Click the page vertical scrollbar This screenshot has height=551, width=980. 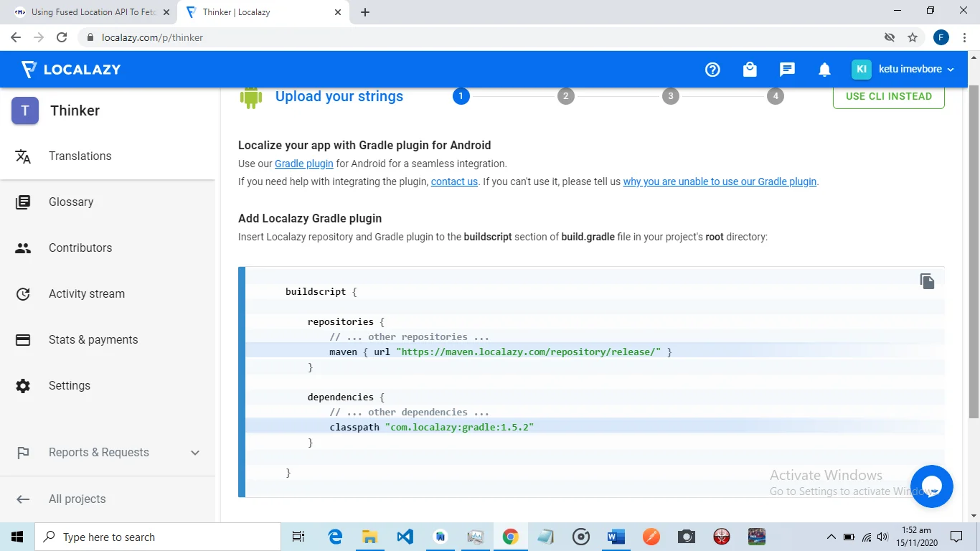click(x=974, y=251)
